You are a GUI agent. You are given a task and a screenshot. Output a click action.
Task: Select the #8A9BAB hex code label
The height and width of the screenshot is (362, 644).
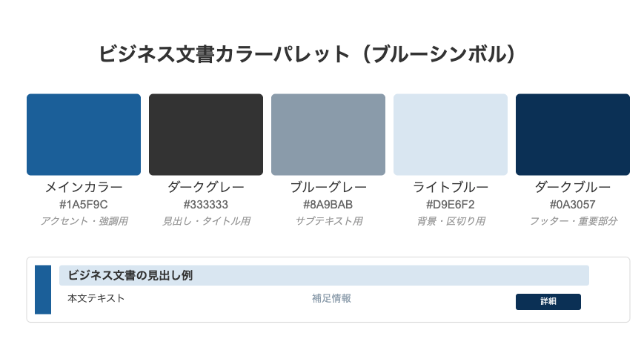(x=328, y=205)
